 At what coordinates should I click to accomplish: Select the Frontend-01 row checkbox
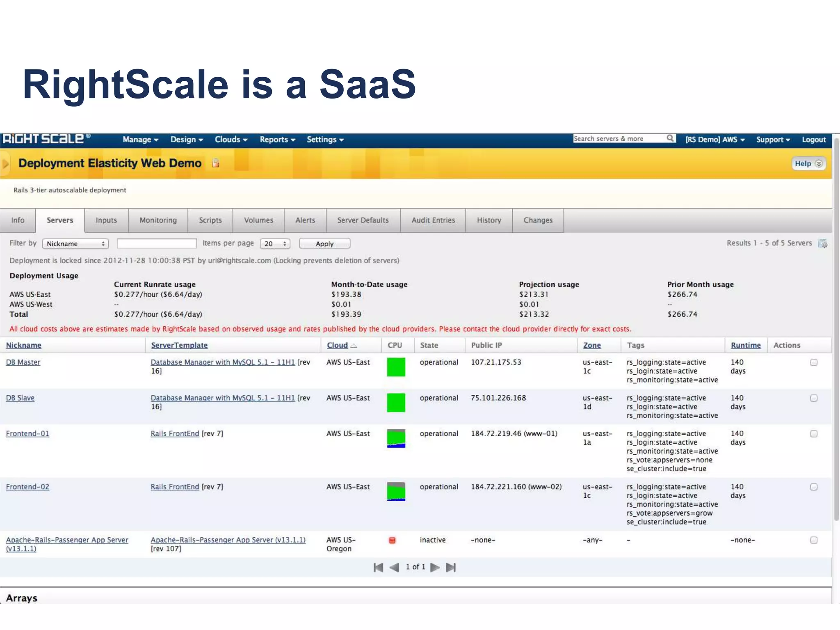(x=814, y=434)
